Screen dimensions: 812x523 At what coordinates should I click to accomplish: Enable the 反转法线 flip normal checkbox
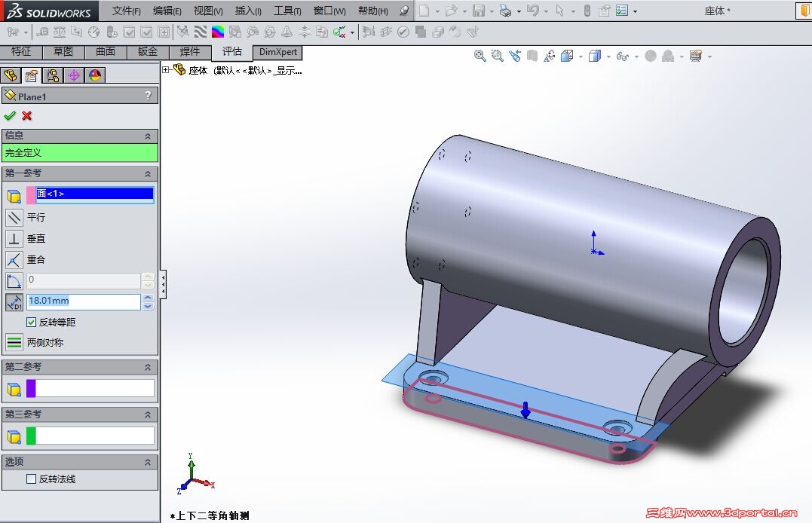pos(31,479)
